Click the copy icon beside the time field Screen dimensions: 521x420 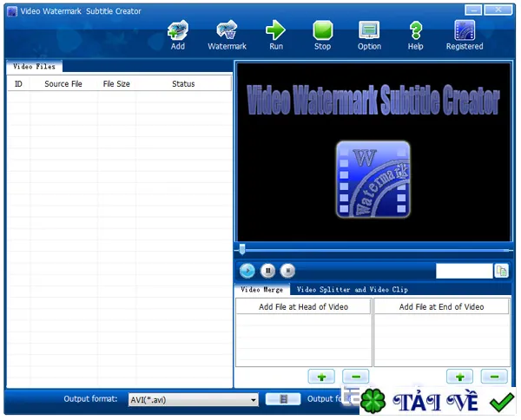tap(501, 272)
